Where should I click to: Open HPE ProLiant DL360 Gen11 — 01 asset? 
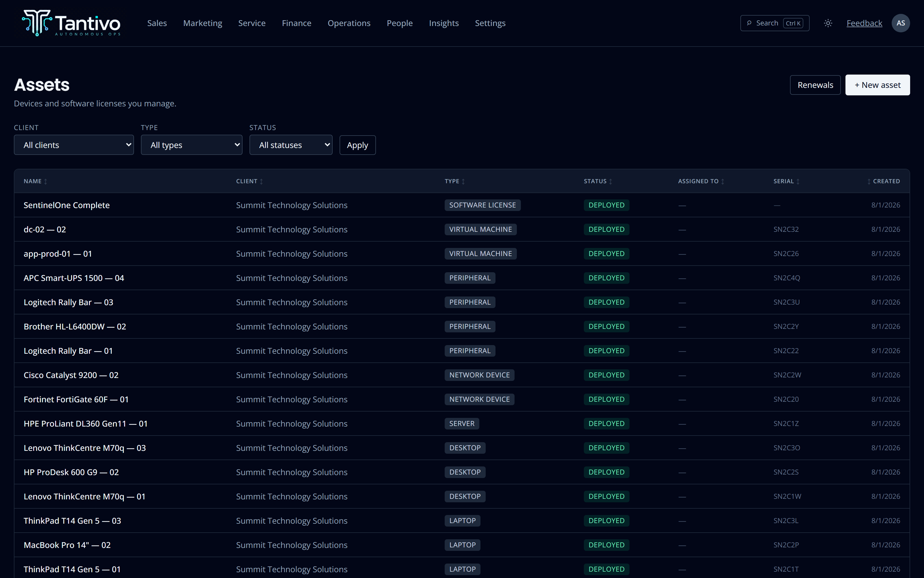click(85, 424)
